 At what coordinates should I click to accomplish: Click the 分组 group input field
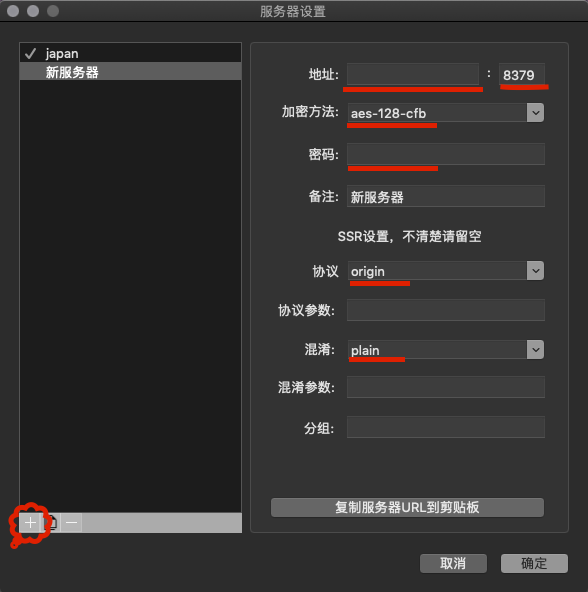(446, 427)
